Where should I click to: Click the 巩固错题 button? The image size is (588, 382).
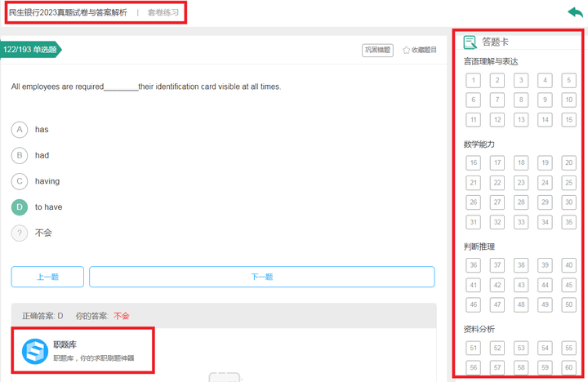coord(377,50)
